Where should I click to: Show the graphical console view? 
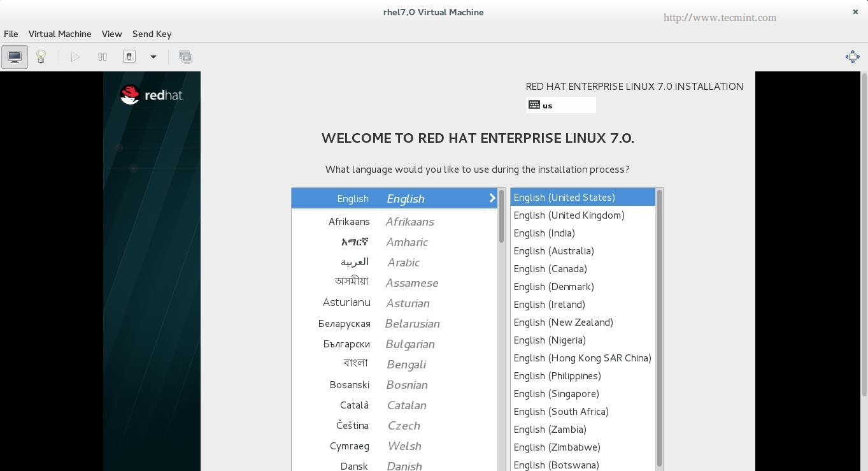coord(14,57)
